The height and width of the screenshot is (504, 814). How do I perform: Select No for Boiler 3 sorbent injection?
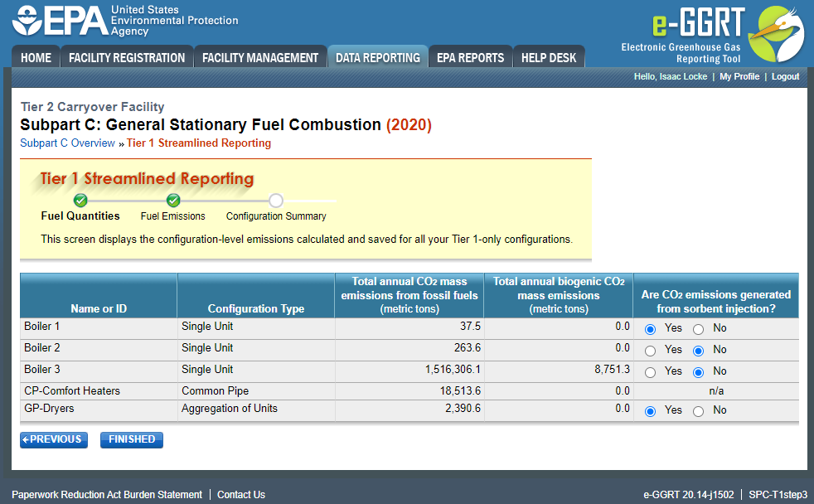click(x=698, y=372)
